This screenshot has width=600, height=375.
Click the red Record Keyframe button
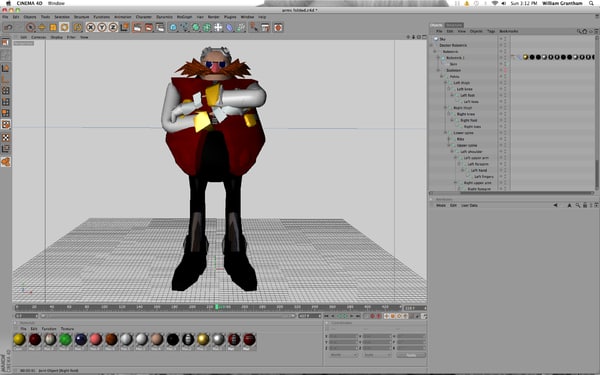tap(373, 316)
